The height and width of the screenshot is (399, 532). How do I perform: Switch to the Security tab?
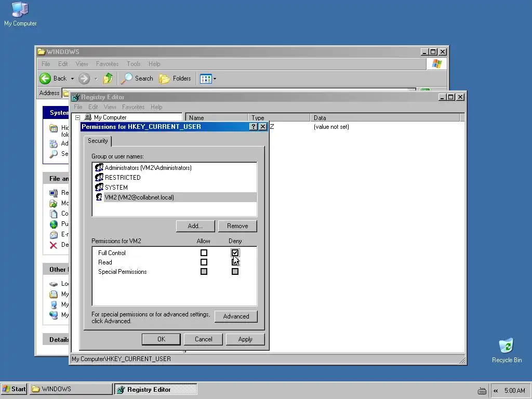(98, 141)
